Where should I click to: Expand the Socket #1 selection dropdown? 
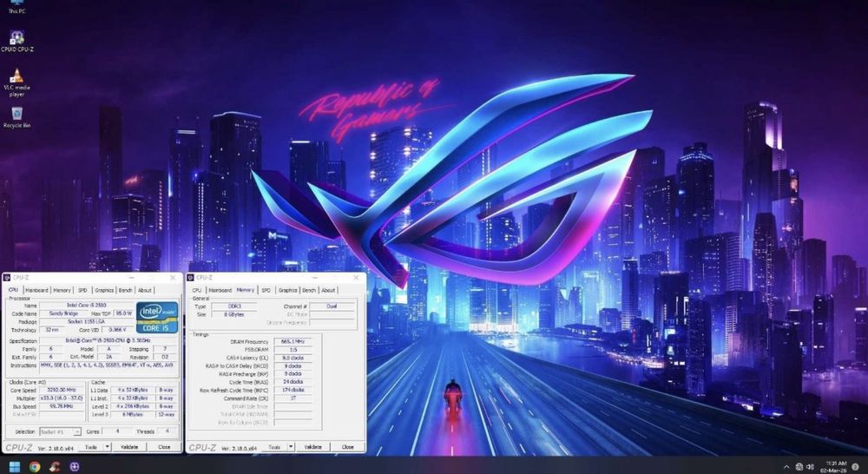pos(61,431)
